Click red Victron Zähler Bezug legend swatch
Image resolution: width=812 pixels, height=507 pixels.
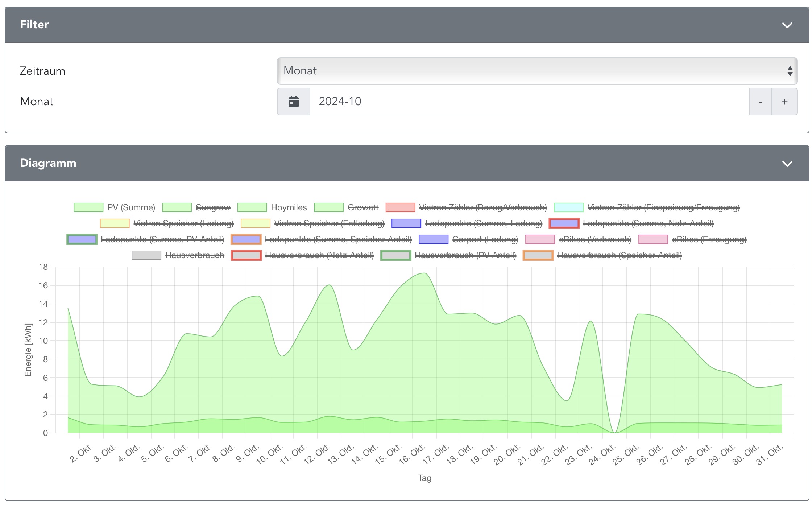(400, 207)
